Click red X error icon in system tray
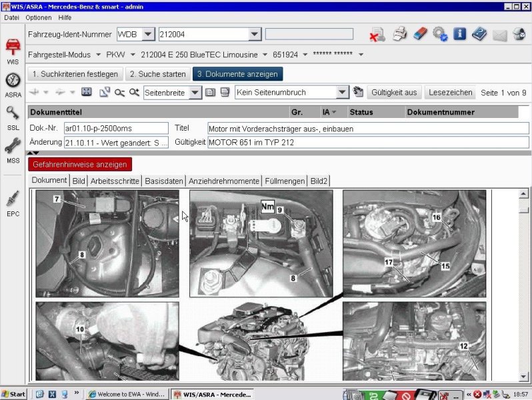Screen dimensions: 532x400 tap(477, 394)
